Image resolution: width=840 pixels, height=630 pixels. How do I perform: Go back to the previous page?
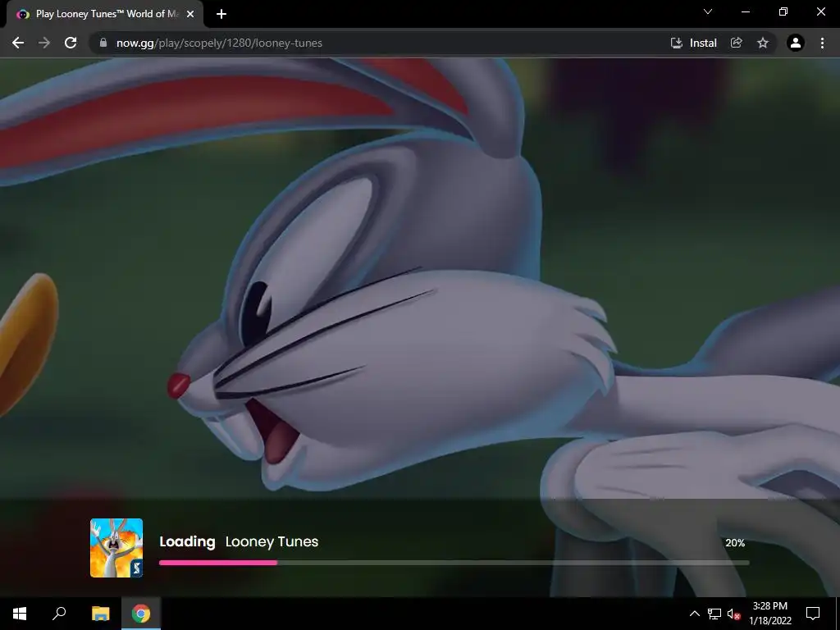coord(18,43)
